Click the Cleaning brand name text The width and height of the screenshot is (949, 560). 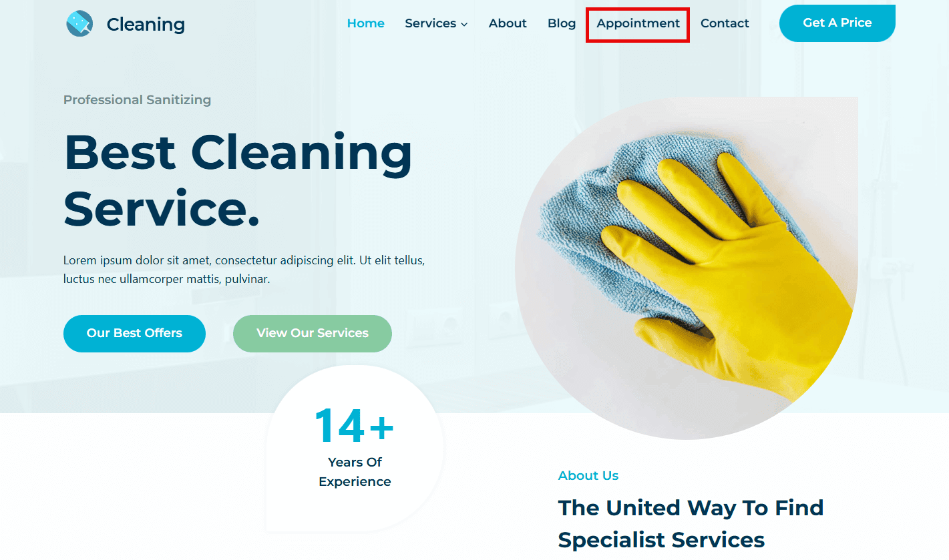click(x=146, y=24)
